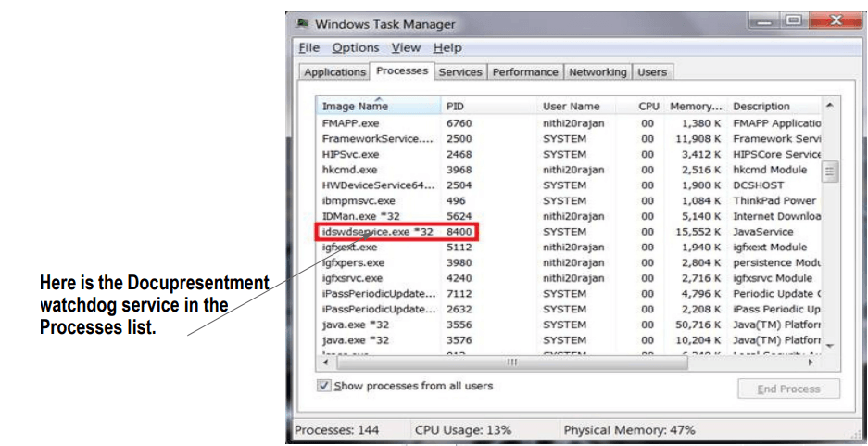Select the FrameworkService process row
The height and width of the screenshot is (446, 868).
569,138
